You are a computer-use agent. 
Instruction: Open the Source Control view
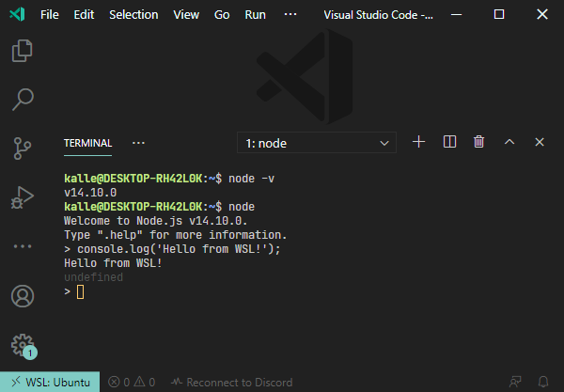23,149
